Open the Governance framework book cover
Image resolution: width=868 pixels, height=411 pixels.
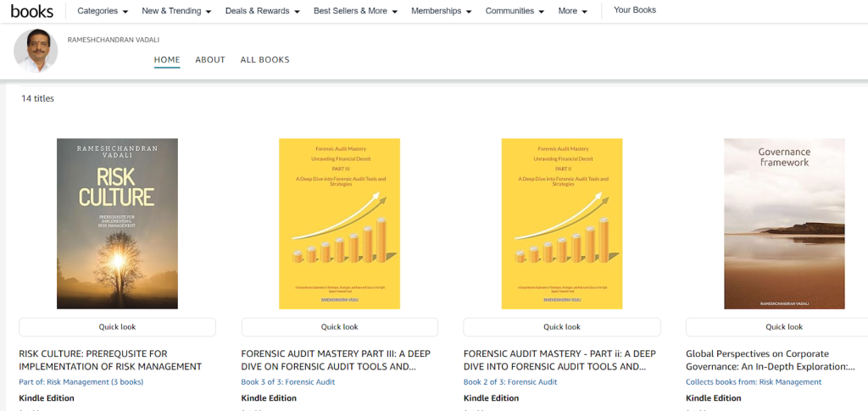click(x=784, y=224)
